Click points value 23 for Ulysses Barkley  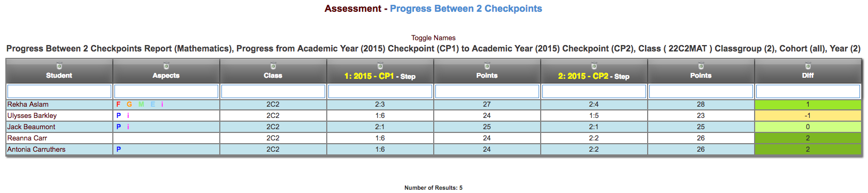[701, 116]
